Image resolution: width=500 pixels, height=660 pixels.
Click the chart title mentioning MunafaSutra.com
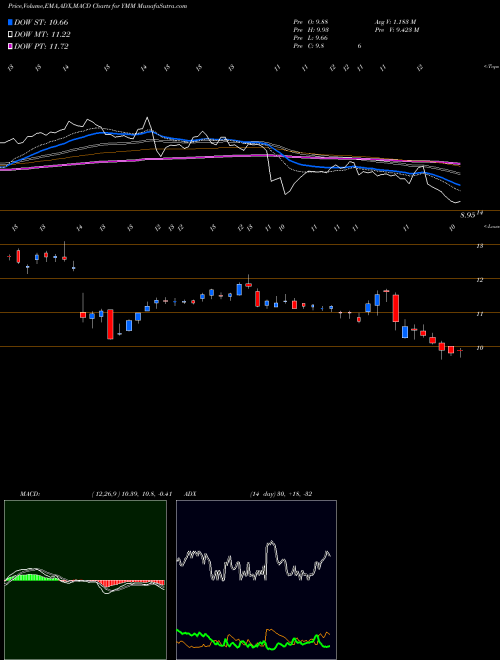(x=97, y=6)
